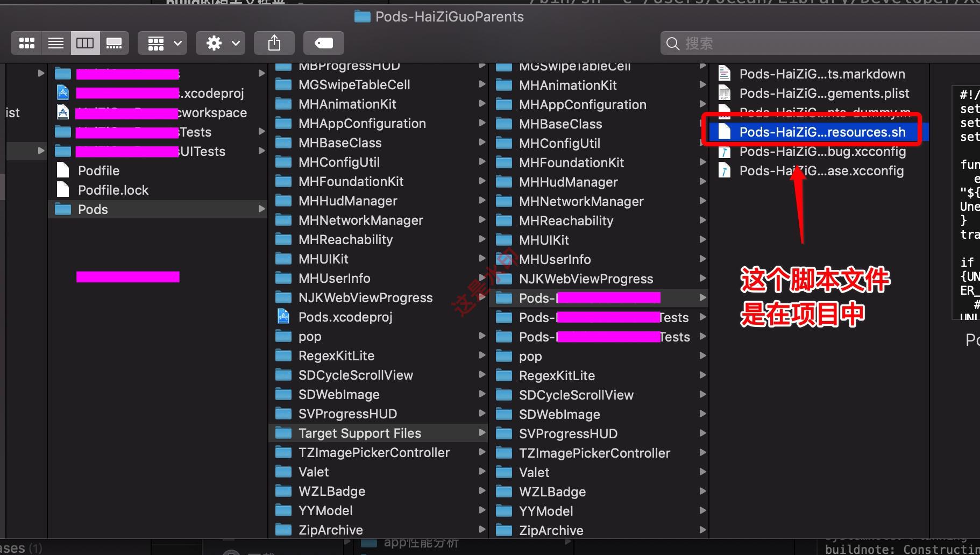Switch Finder to gallery view
The image size is (980, 555).
pos(114,43)
